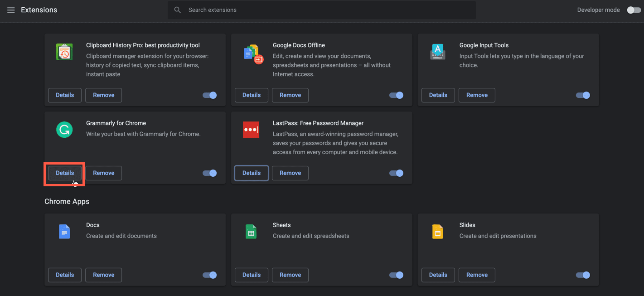Open the main hamburger menu
Image resolution: width=644 pixels, height=296 pixels.
coord(11,10)
